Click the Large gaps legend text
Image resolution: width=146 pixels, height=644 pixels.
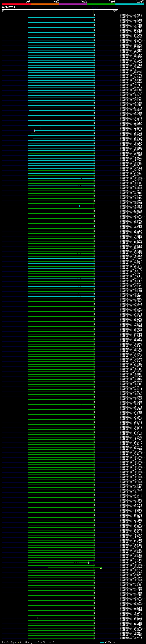click(28, 642)
